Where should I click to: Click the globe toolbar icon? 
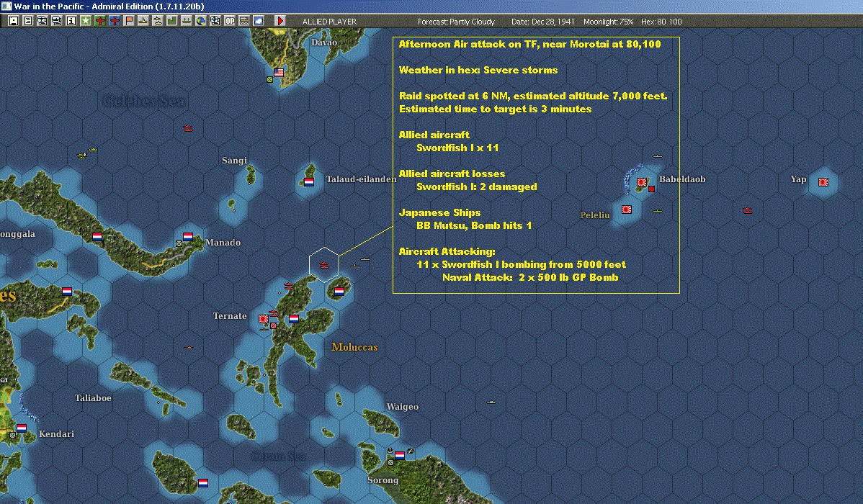click(x=201, y=21)
